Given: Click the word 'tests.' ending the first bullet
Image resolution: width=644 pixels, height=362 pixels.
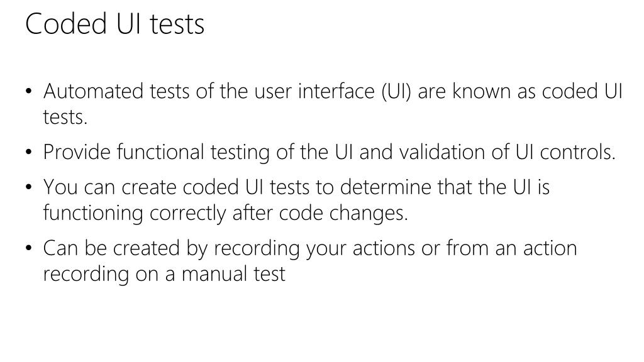Looking at the screenshot, I should pos(65,117).
